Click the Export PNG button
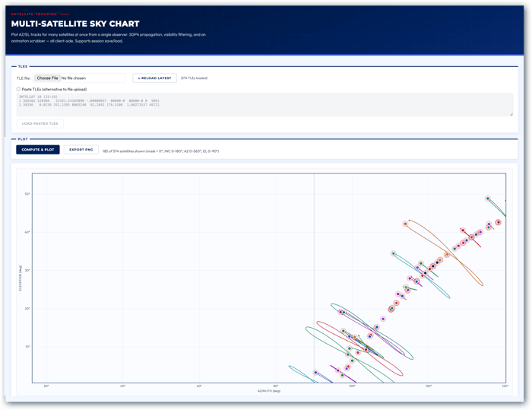 point(81,150)
